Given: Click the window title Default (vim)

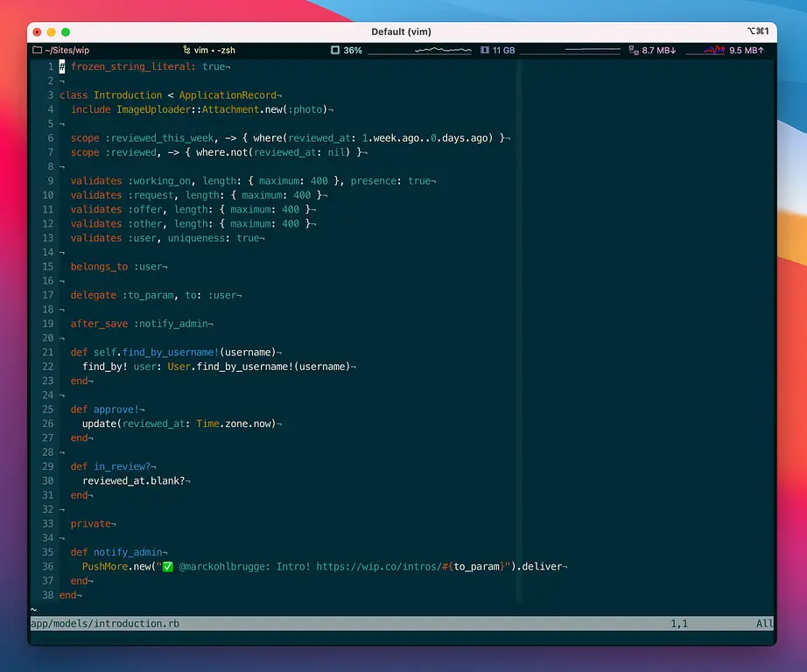Looking at the screenshot, I should [401, 31].
